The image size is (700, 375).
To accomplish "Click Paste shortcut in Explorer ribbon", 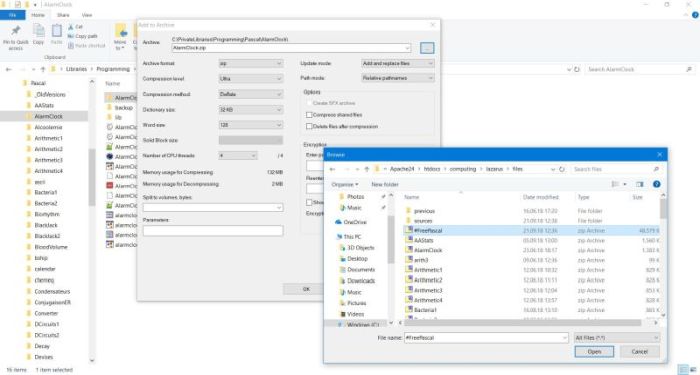I will [x=87, y=46].
